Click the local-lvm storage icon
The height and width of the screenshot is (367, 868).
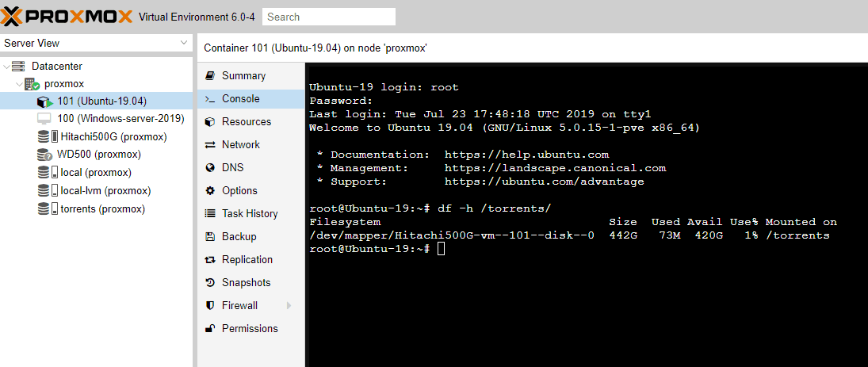pyautogui.click(x=48, y=191)
